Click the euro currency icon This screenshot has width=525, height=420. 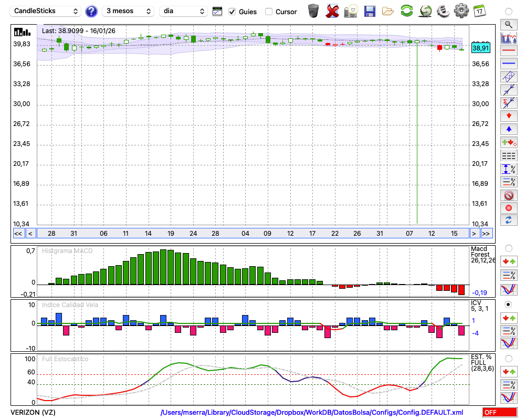443,11
